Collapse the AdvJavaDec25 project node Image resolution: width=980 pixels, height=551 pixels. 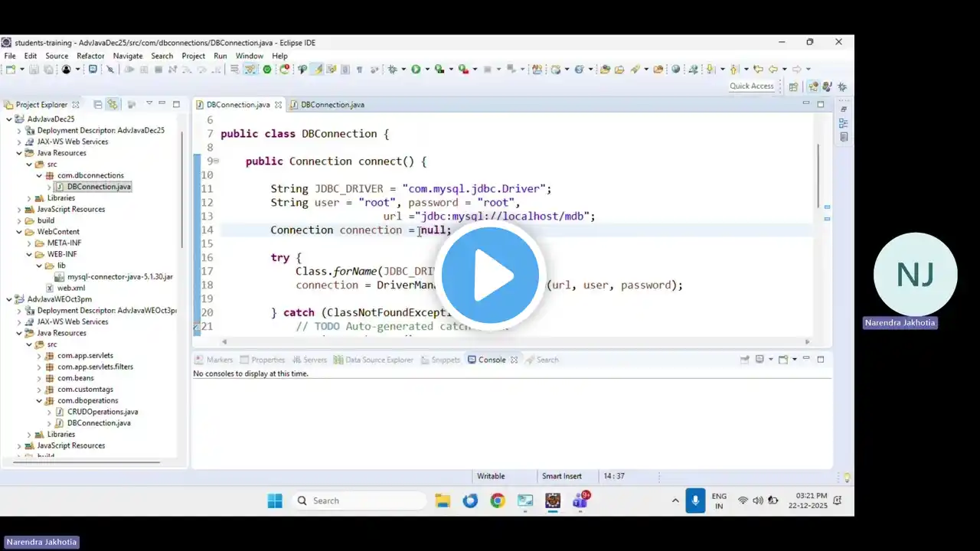(x=9, y=119)
